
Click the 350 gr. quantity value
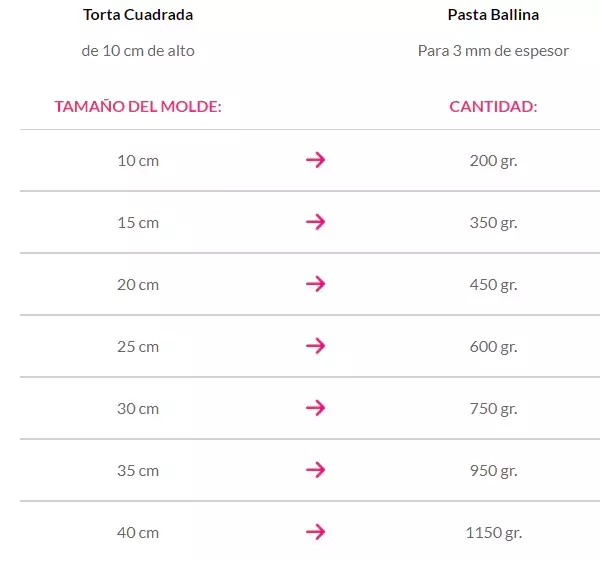click(494, 223)
